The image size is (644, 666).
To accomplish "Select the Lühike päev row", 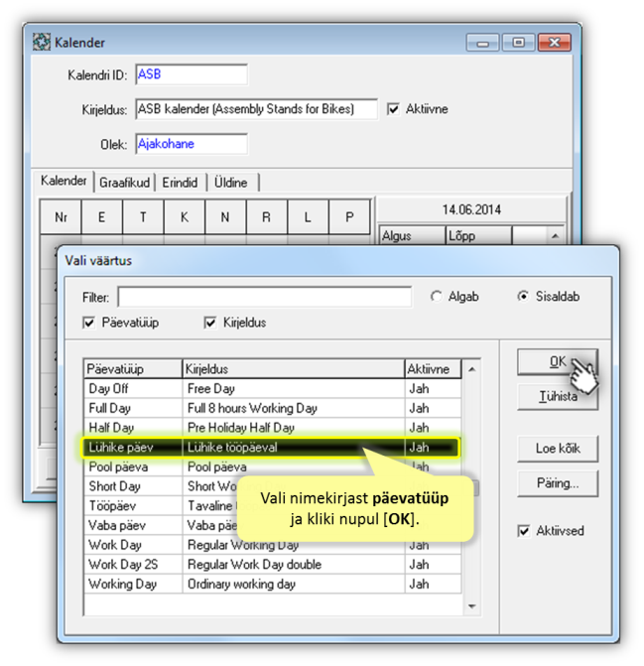I will [271, 448].
